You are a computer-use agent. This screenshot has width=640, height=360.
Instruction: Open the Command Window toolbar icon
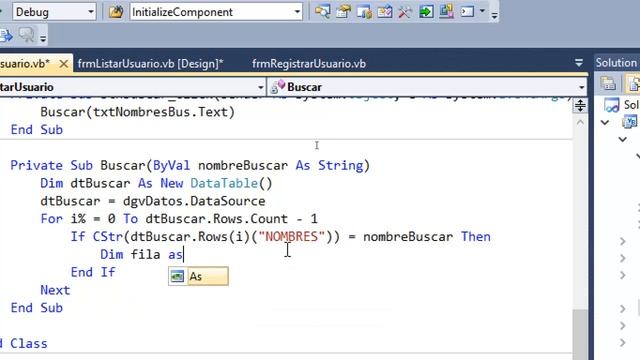pyautogui.click(x=467, y=11)
